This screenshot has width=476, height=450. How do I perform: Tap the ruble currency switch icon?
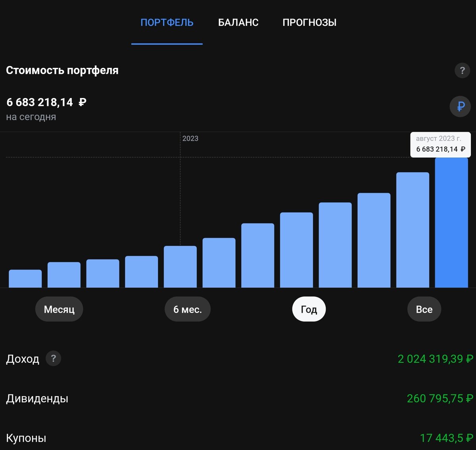(460, 106)
